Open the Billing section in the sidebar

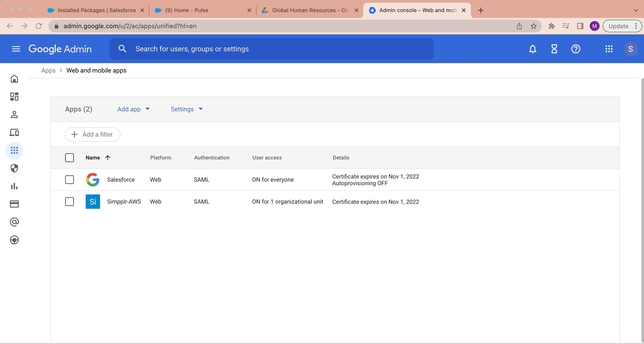[x=14, y=204]
